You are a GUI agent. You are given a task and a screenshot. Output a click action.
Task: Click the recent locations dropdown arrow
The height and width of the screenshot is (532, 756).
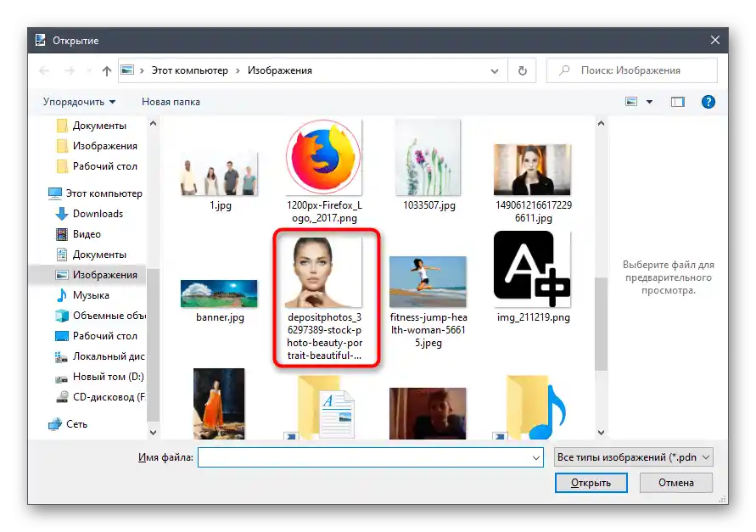[x=89, y=71]
